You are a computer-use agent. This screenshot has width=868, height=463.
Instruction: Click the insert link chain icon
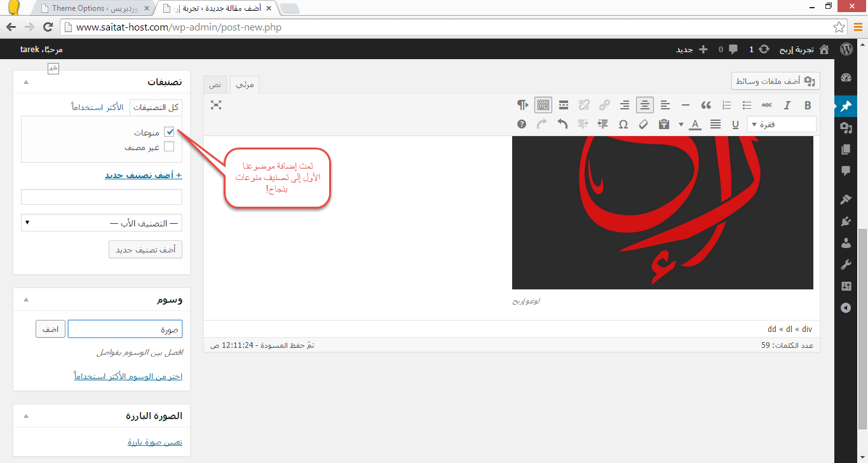pos(604,105)
